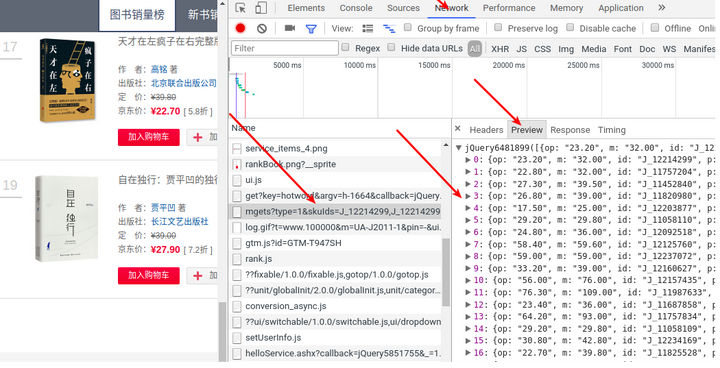The image size is (720, 368).
Task: Stop recording with the red record button
Action: [240, 28]
